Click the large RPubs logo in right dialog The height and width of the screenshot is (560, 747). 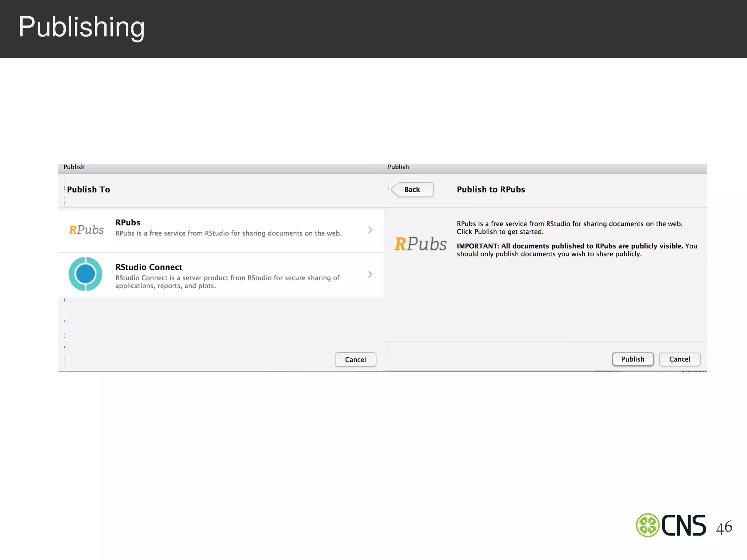point(420,244)
